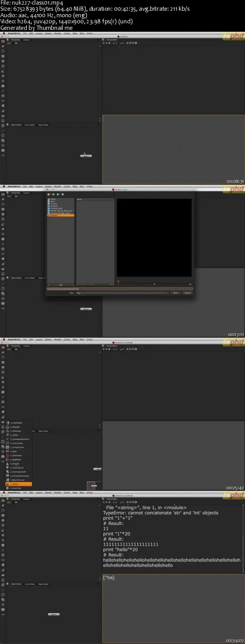Open the File menu in 00:08:31 frame
The height and width of the screenshot is (644, 245).
(25, 33)
